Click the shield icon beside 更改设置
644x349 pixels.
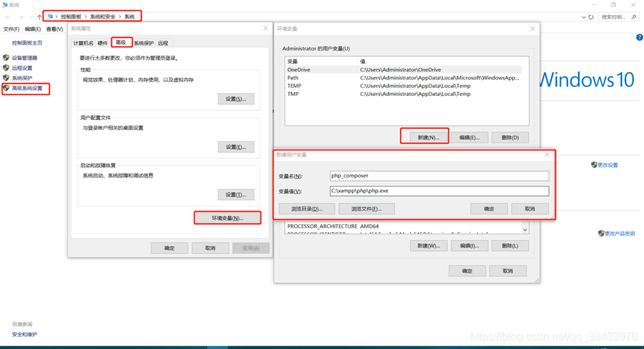pyautogui.click(x=594, y=165)
